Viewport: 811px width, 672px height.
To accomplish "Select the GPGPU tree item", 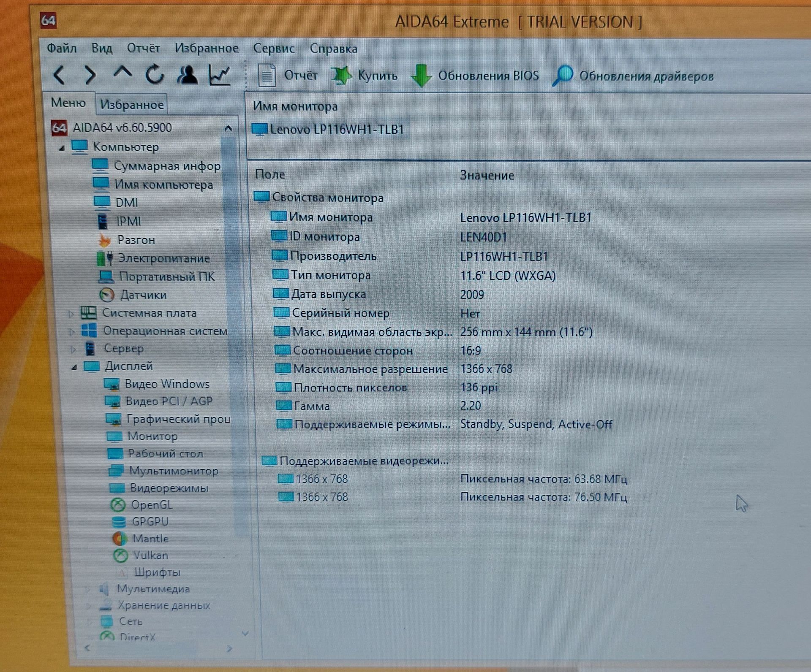I will pyautogui.click(x=140, y=522).
